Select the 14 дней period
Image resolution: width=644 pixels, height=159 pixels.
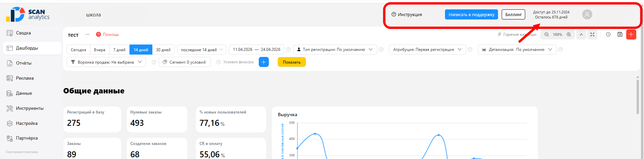click(141, 50)
